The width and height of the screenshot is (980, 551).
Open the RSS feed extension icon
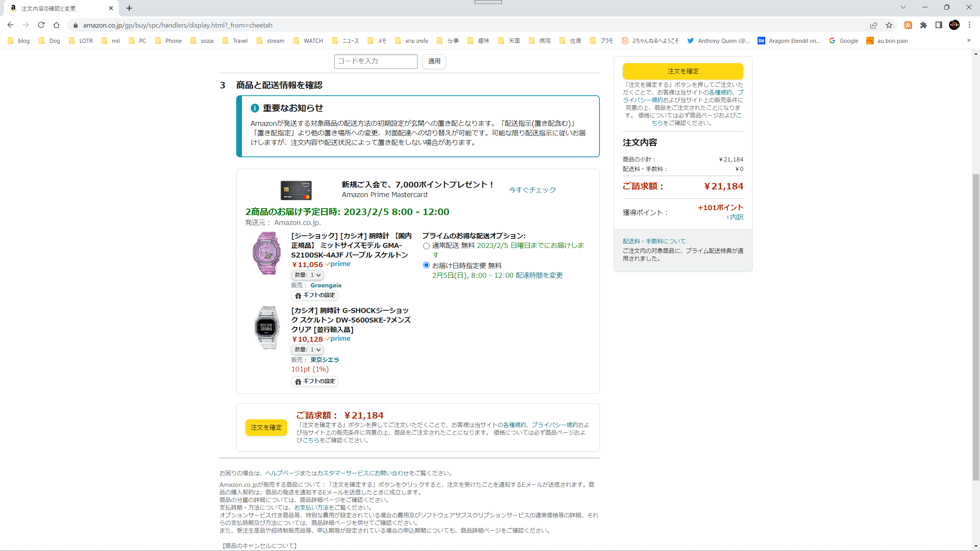[x=908, y=25]
